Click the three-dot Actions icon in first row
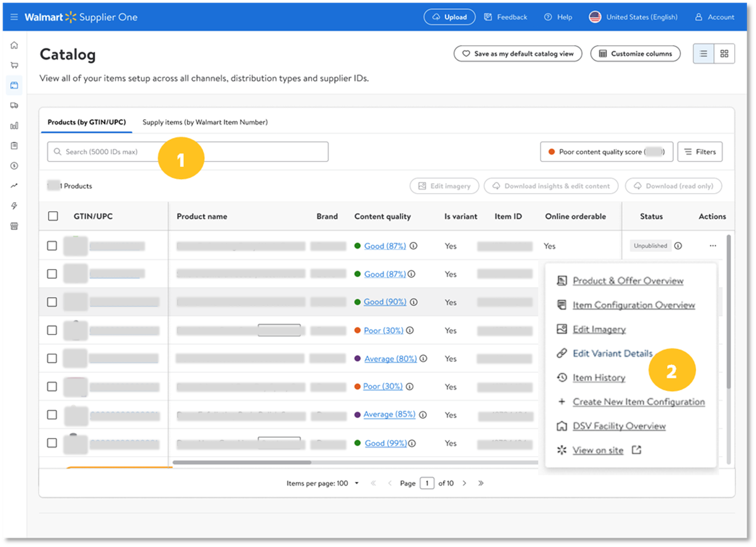 point(712,246)
